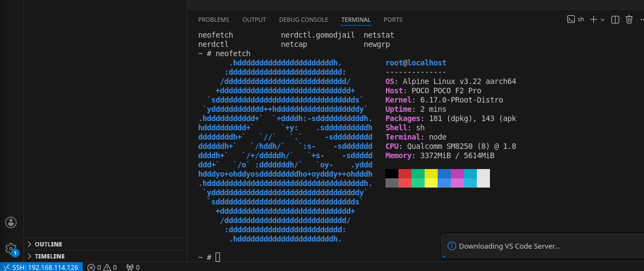Click the Downloading VS Code Server notification
Viewport: 644px width, 271px height.
[509, 246]
